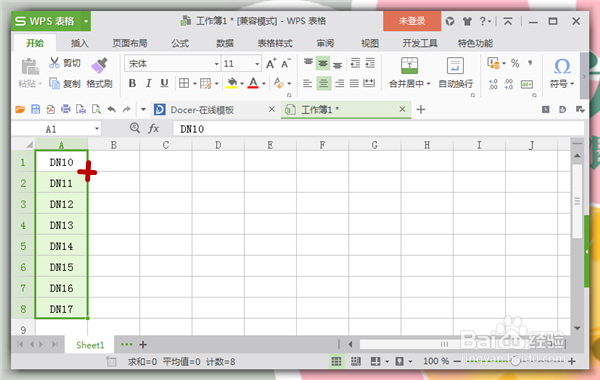Click the redo arrow icon
This screenshot has height=380, width=600.
[127, 110]
